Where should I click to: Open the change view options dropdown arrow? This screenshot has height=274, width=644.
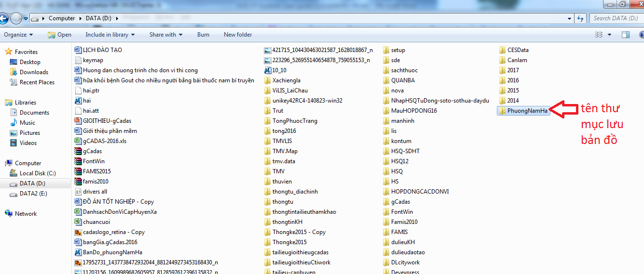[609, 35]
